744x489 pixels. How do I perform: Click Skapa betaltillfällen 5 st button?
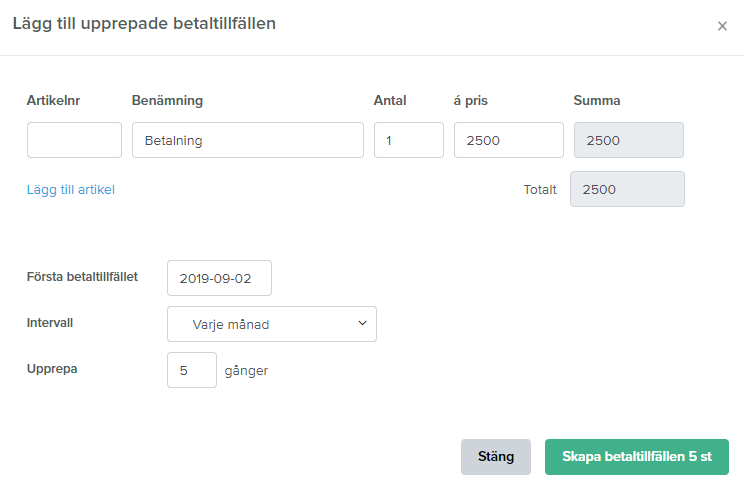[637, 457]
